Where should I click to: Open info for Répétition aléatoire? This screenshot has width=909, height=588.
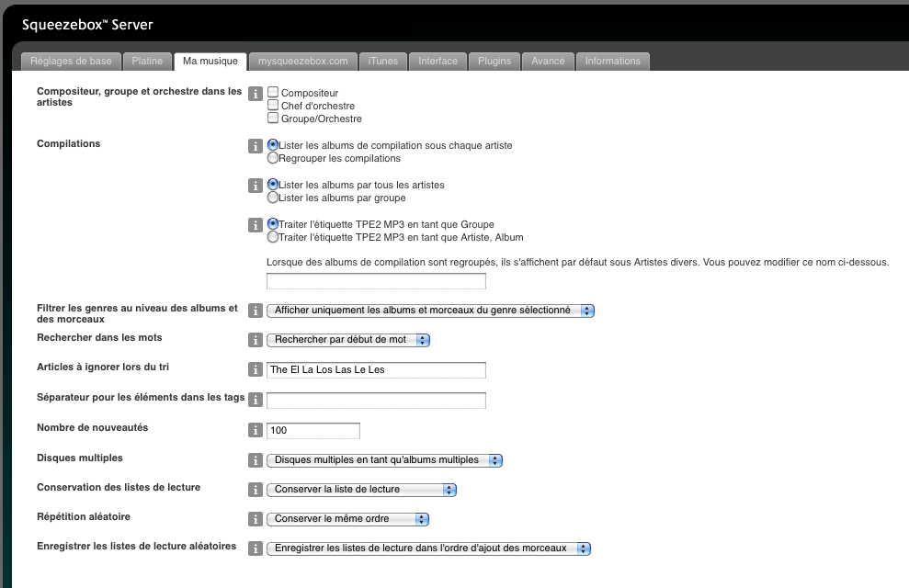click(256, 519)
